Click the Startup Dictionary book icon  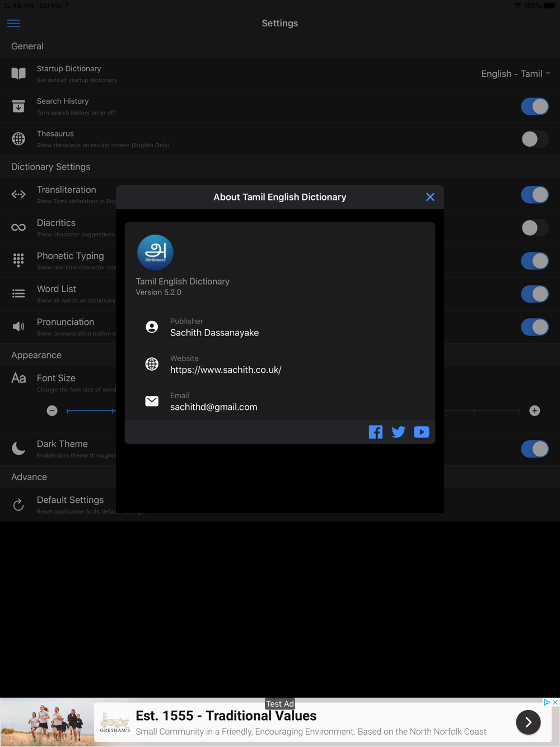point(18,73)
